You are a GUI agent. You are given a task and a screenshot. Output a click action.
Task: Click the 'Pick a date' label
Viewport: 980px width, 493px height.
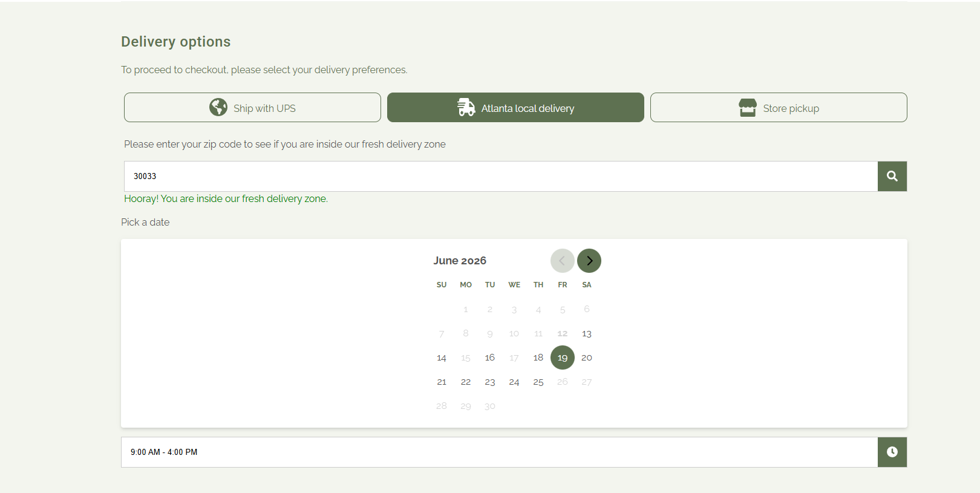145,222
